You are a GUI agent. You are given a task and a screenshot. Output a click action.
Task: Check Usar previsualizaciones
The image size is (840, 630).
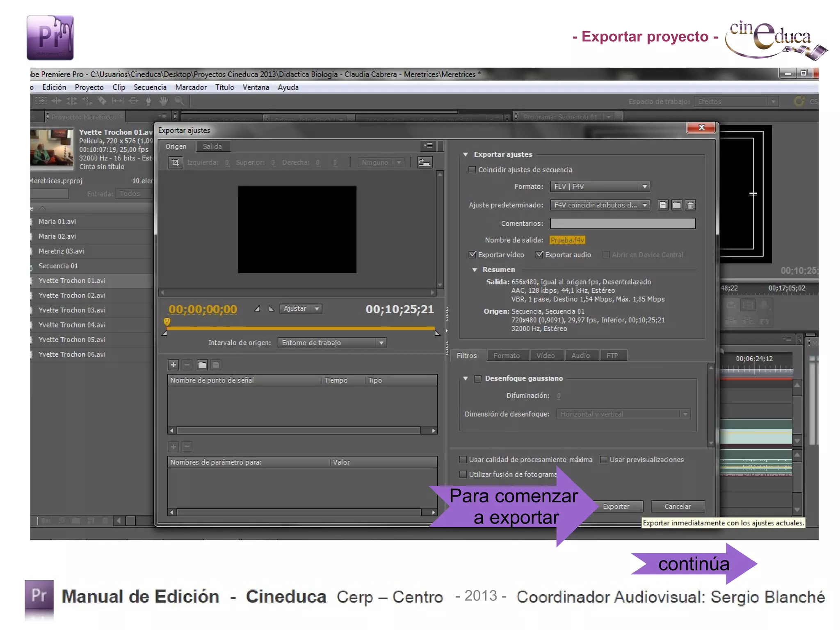tap(604, 459)
